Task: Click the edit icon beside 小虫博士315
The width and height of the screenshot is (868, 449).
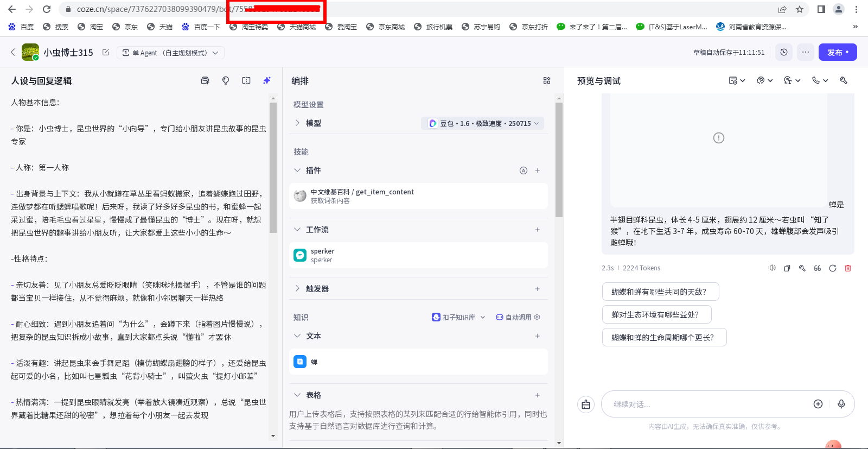Action: pyautogui.click(x=106, y=53)
